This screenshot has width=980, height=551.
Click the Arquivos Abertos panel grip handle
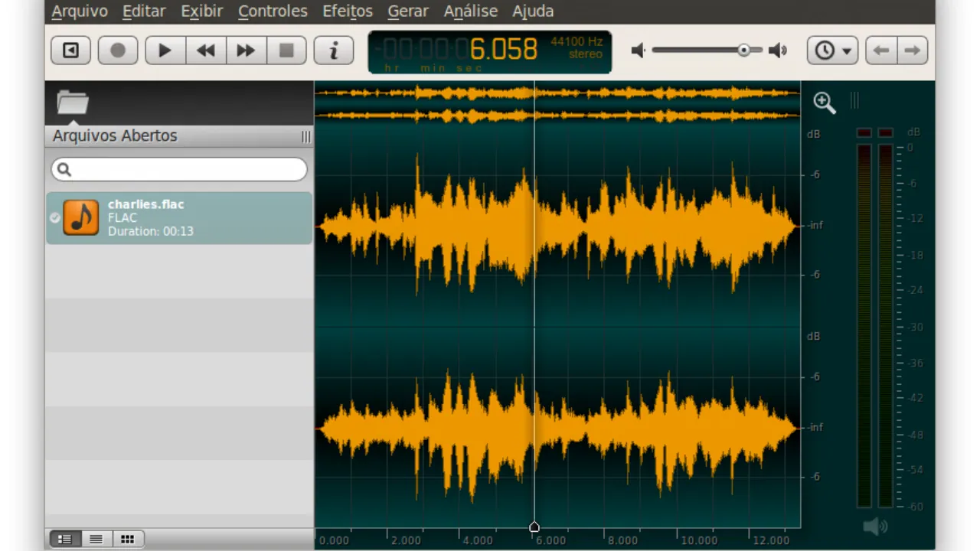[306, 137]
